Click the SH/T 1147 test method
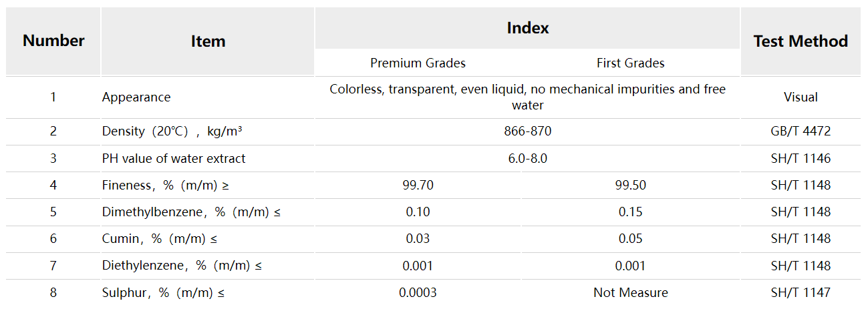Image resolution: width=868 pixels, height=321 pixels. click(x=801, y=293)
